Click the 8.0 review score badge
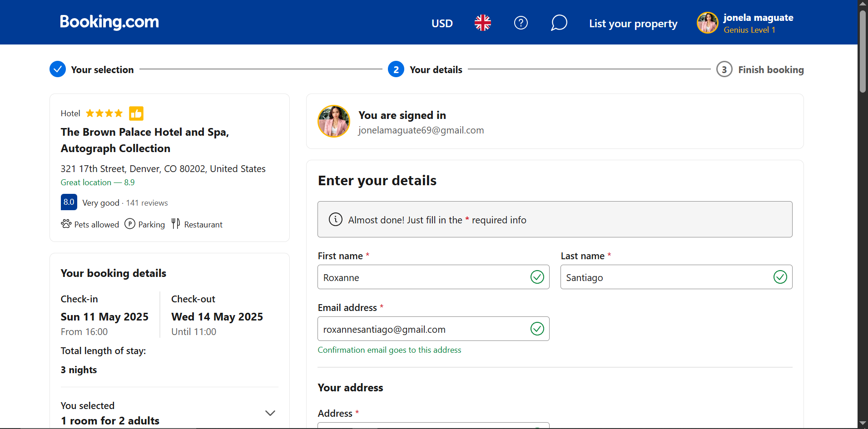The height and width of the screenshot is (429, 868). 69,202
